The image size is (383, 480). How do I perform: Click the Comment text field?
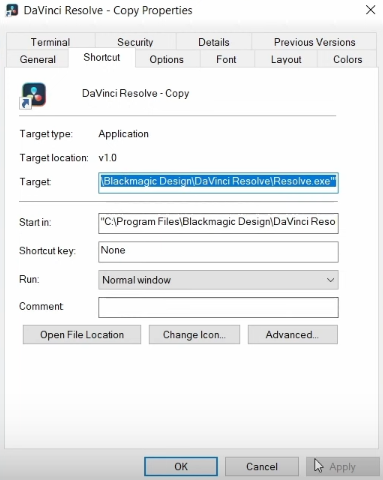pyautogui.click(x=218, y=307)
